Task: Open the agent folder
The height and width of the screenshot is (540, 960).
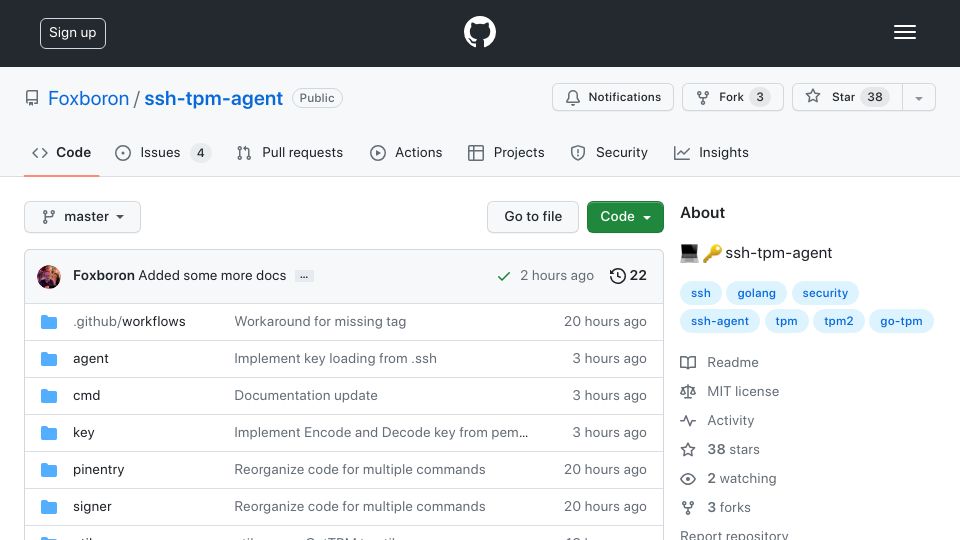Action: (x=91, y=359)
